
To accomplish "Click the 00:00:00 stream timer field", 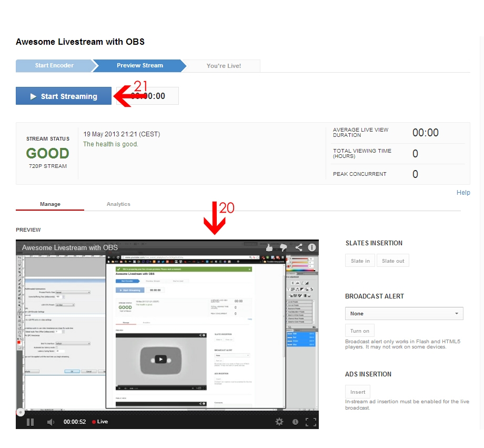I will [x=147, y=96].
